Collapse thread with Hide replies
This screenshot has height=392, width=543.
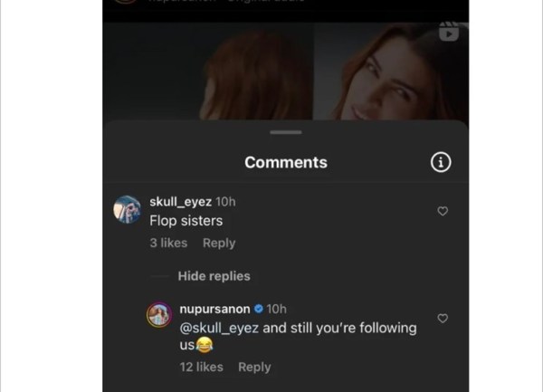pos(214,276)
